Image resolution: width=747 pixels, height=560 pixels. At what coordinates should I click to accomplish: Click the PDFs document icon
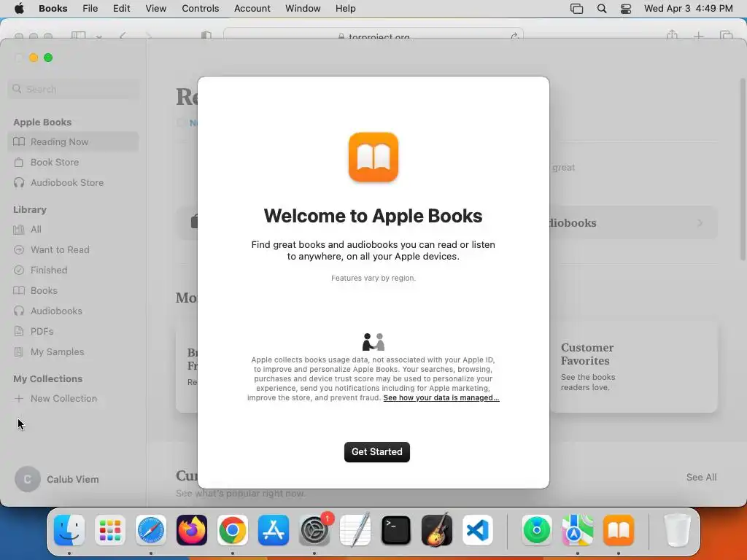[19, 332]
